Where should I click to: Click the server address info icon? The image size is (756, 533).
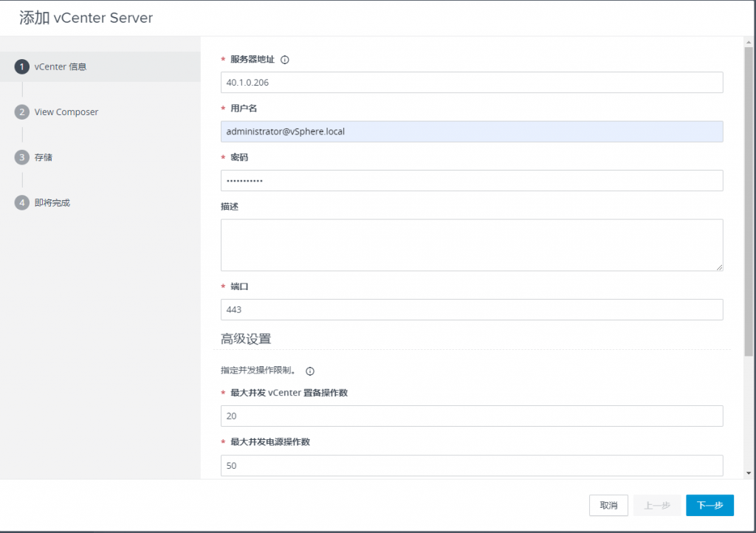point(285,60)
